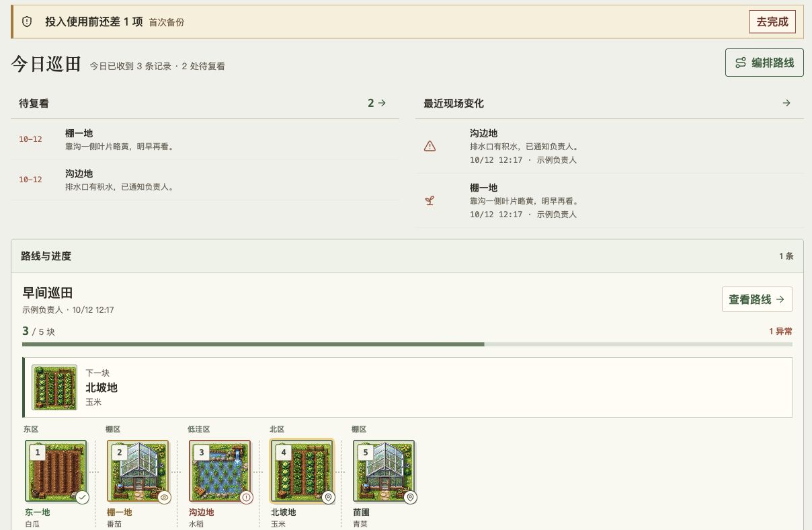Open 沟边地 entry title in 最近现场变化
This screenshot has height=530, width=812.
click(x=483, y=133)
